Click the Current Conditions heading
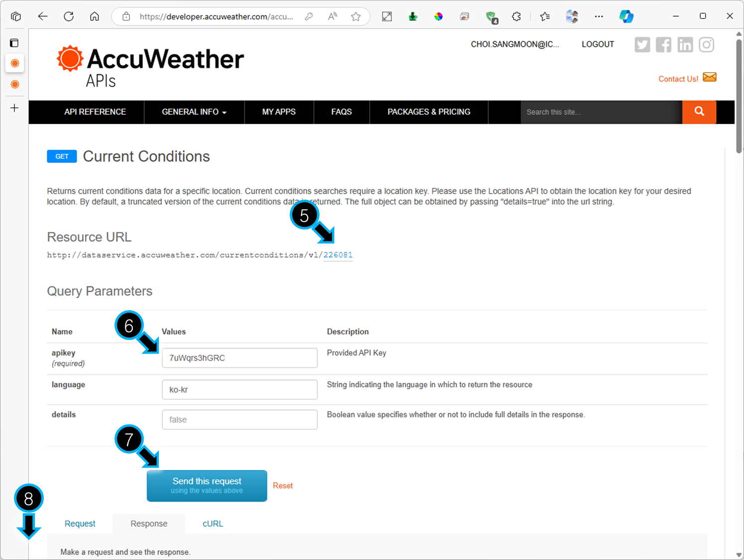This screenshot has width=744, height=560. (x=146, y=156)
